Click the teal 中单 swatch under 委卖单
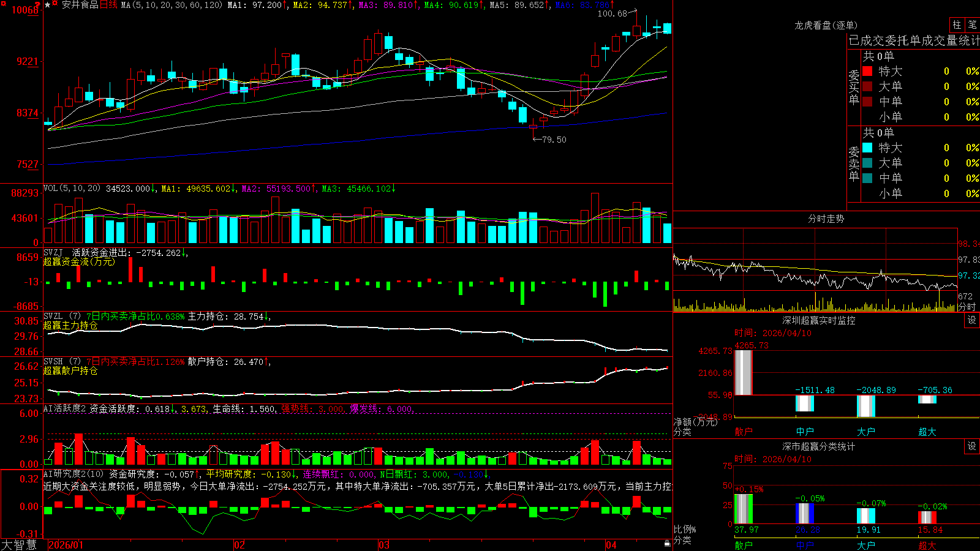 [x=867, y=178]
